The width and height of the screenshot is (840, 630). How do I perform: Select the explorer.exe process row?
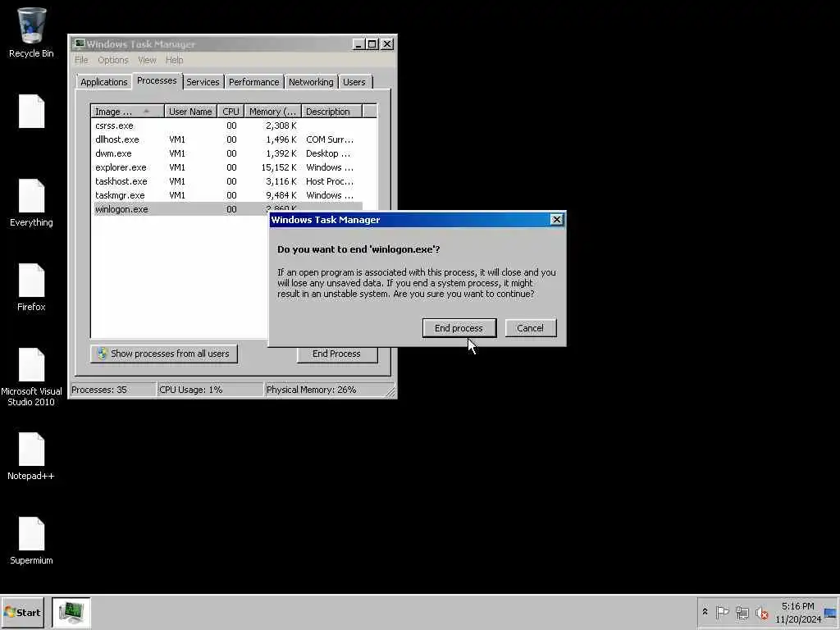pyautogui.click(x=228, y=167)
